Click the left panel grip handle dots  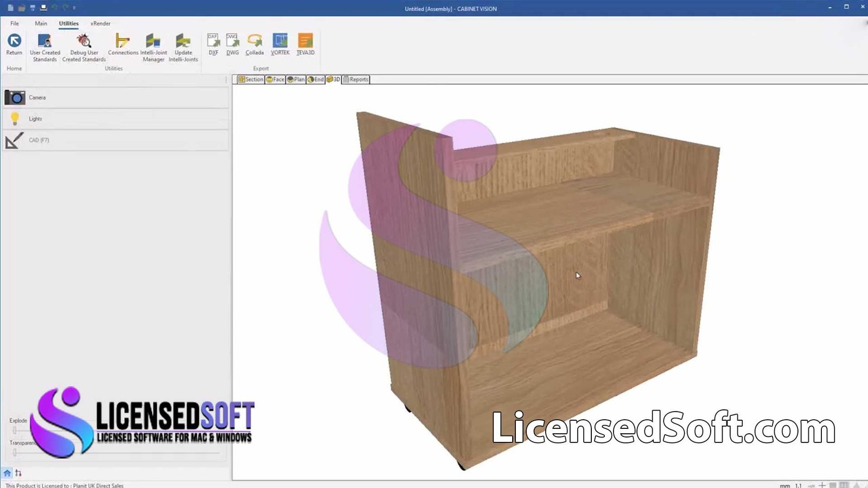226,80
